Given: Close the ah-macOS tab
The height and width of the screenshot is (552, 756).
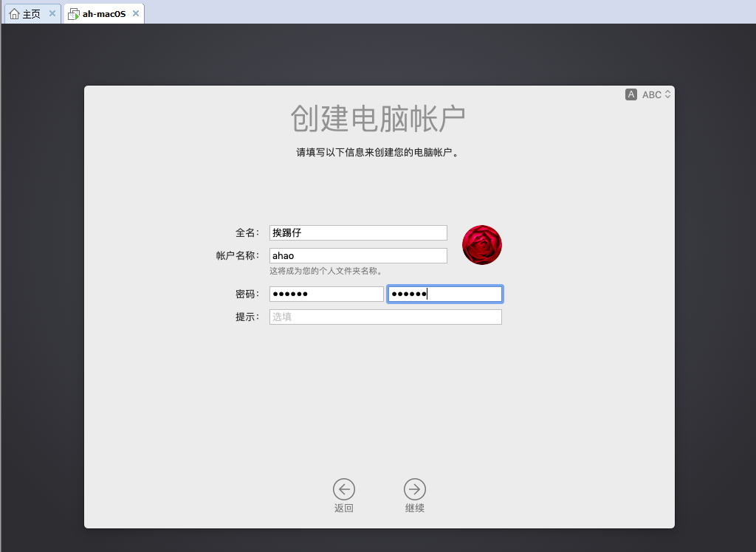Looking at the screenshot, I should (x=136, y=13).
